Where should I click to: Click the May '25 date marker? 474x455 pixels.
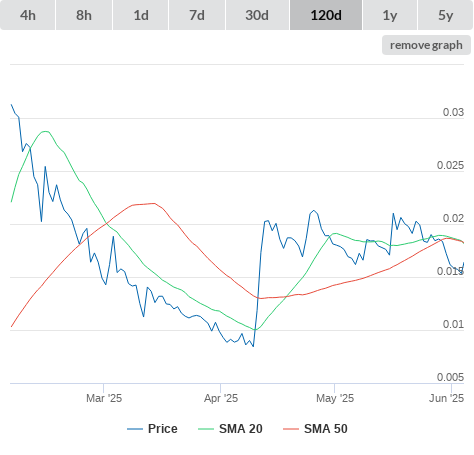coord(335,398)
